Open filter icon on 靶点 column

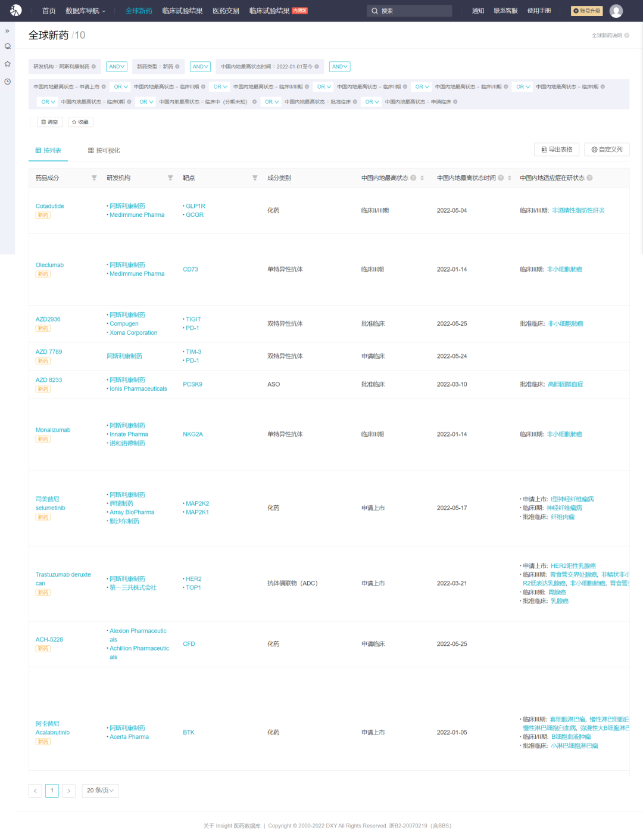pyautogui.click(x=255, y=178)
